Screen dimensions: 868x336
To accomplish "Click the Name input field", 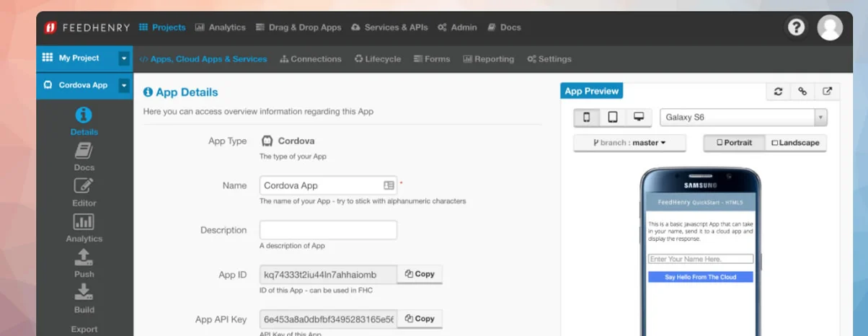I will pos(328,185).
